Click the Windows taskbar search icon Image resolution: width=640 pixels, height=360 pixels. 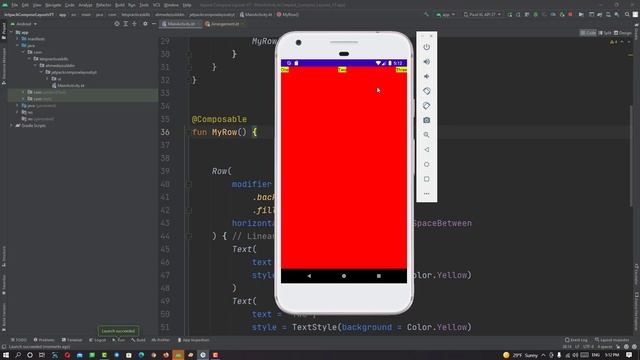18,355
